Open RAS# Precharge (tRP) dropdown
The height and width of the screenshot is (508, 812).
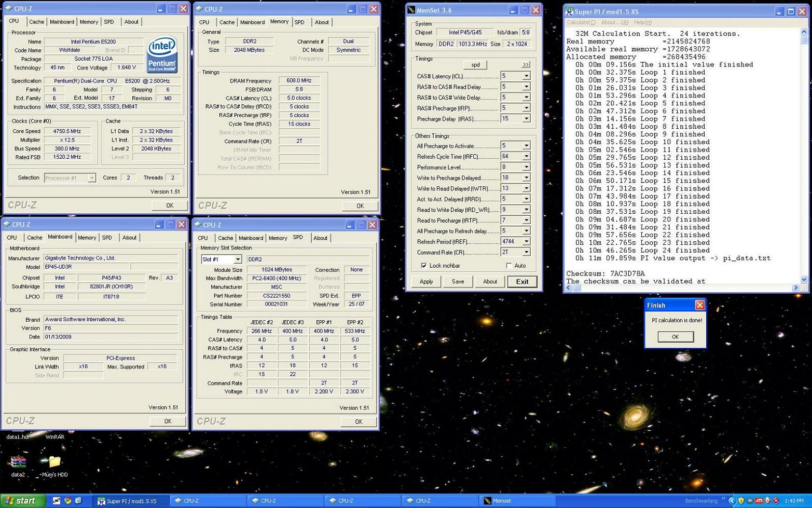pyautogui.click(x=526, y=108)
